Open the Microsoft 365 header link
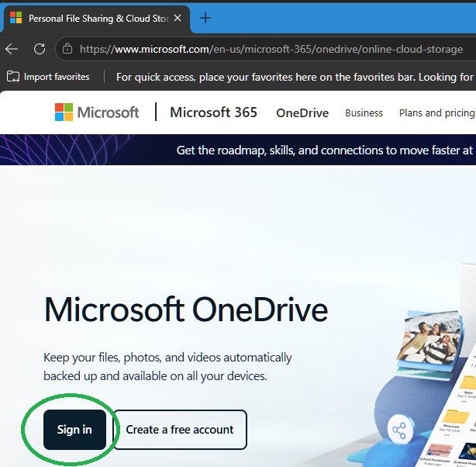This screenshot has width=476, height=467. [213, 112]
